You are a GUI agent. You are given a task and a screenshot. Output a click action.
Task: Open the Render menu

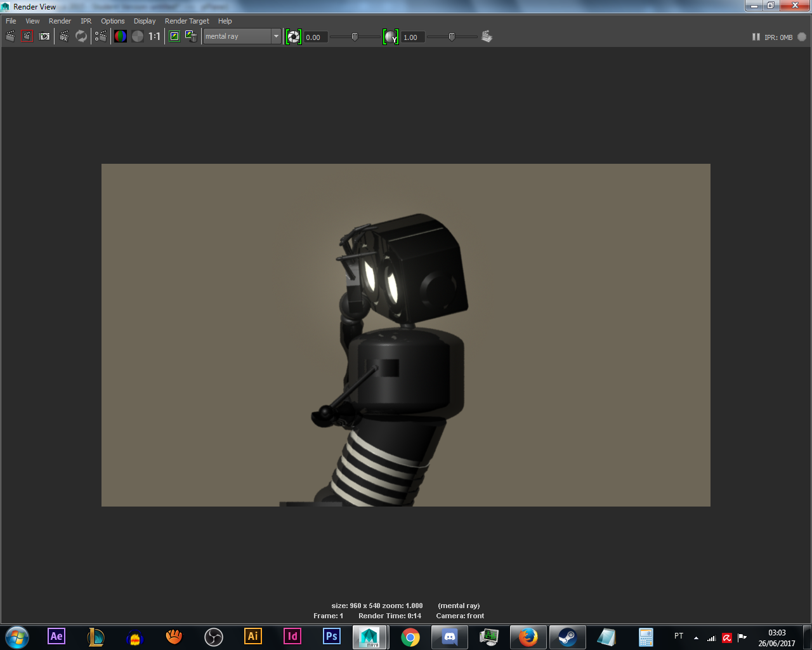(60, 20)
